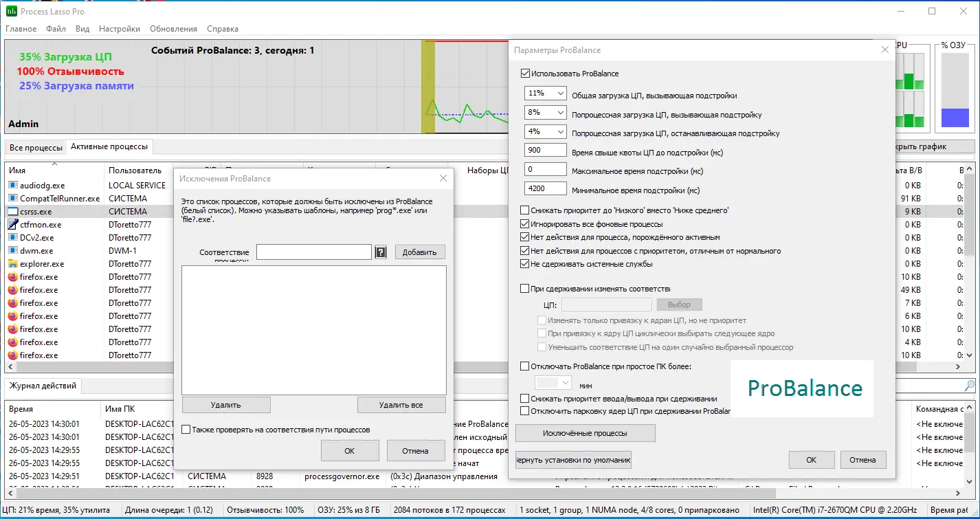Image resolution: width=980 pixels, height=519 pixels.
Task: Click the CompatTelRunner.exe process icon
Action: [13, 199]
